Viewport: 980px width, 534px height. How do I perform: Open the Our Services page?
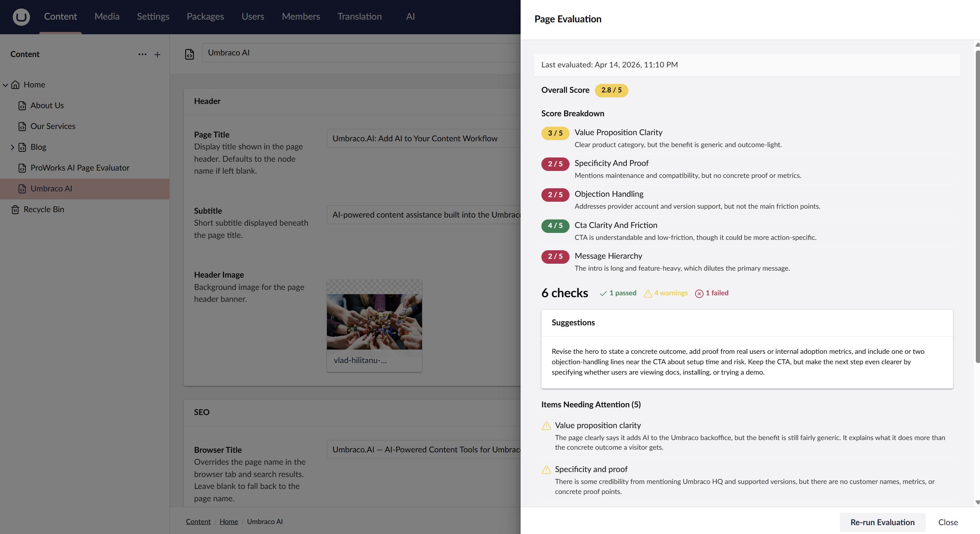coord(53,126)
